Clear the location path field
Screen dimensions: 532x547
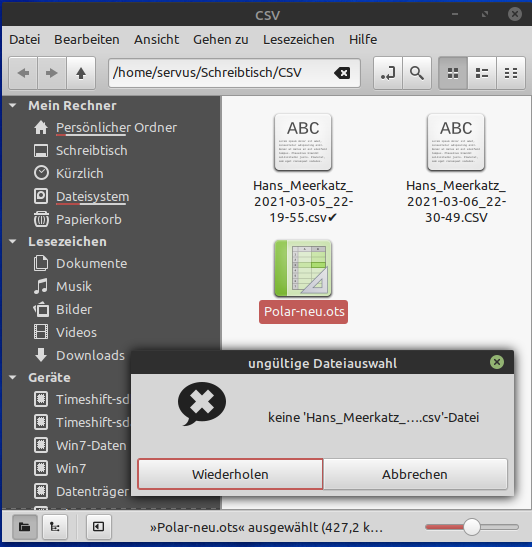coord(342,73)
